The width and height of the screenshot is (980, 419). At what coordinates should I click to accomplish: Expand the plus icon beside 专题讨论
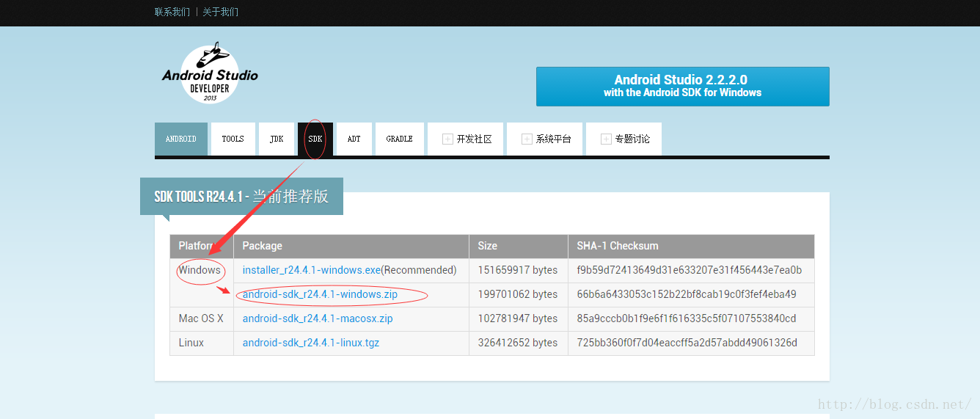point(606,139)
